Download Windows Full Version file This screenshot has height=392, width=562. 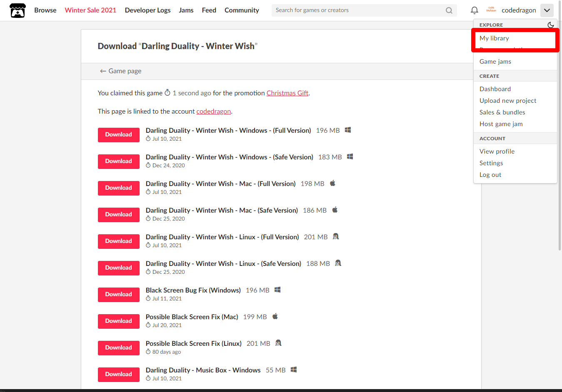click(119, 135)
